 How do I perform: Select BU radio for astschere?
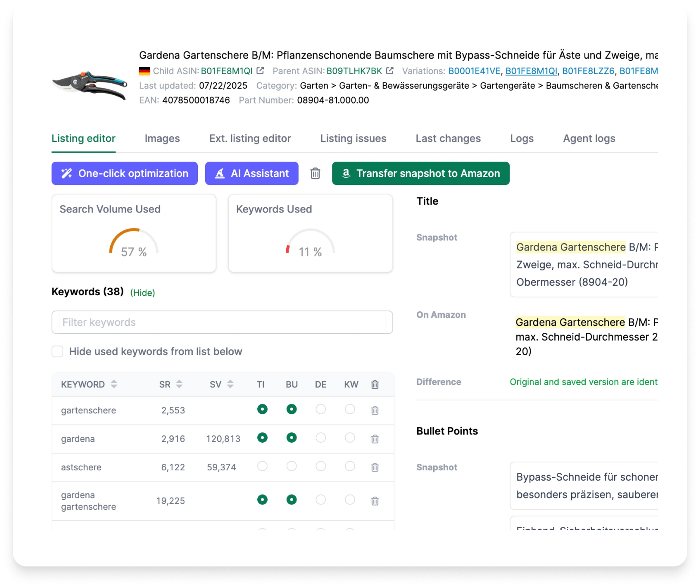292,466
